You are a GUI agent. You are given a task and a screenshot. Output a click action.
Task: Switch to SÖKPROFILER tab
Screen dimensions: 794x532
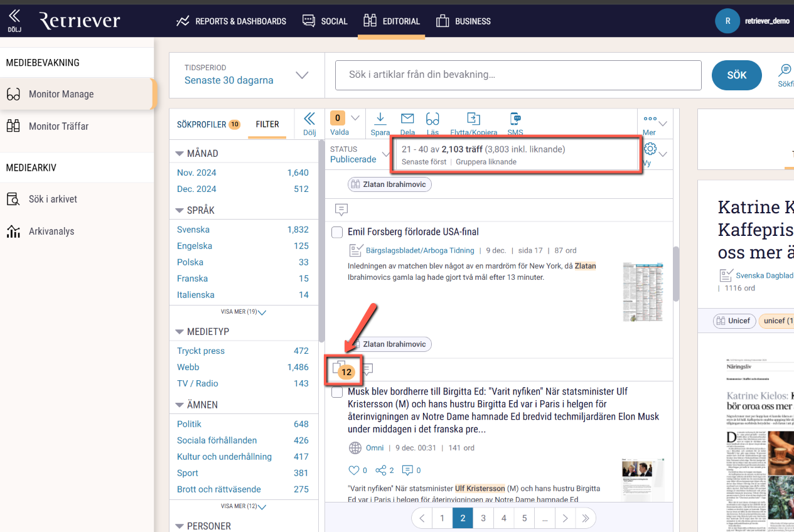tap(208, 124)
